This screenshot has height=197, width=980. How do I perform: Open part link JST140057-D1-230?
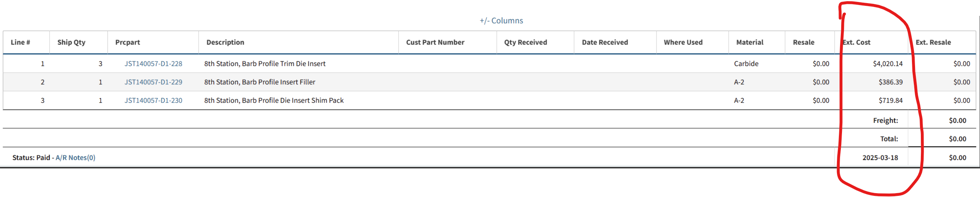pos(153,100)
